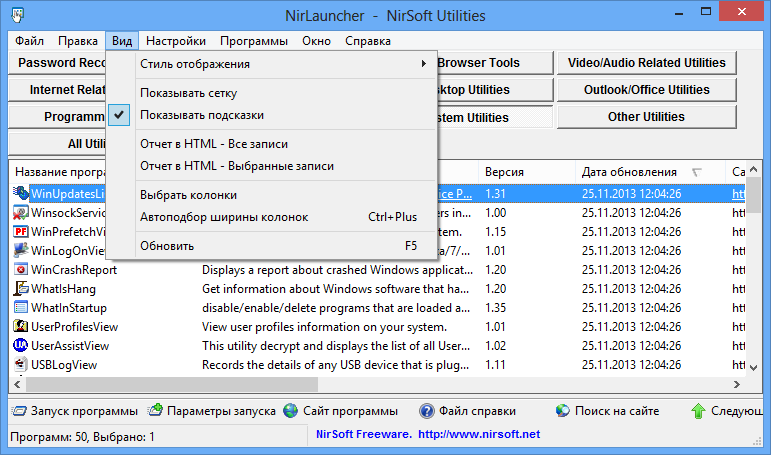The height and width of the screenshot is (455, 771).
Task: Toggle Показывать подсказки menu option
Action: click(271, 115)
